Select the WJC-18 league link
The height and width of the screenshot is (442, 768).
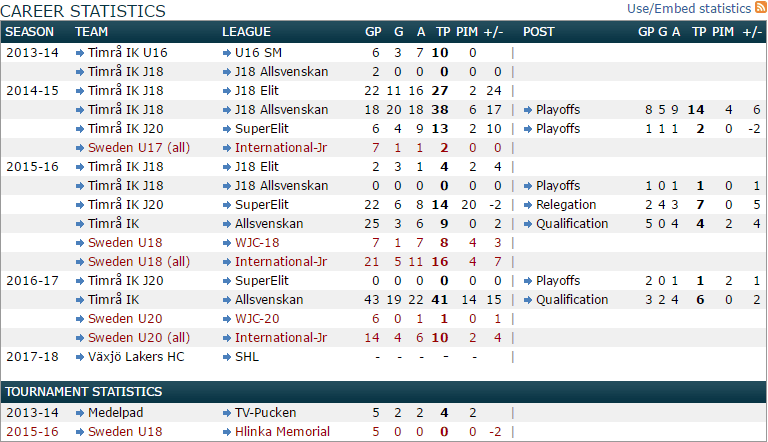259,243
